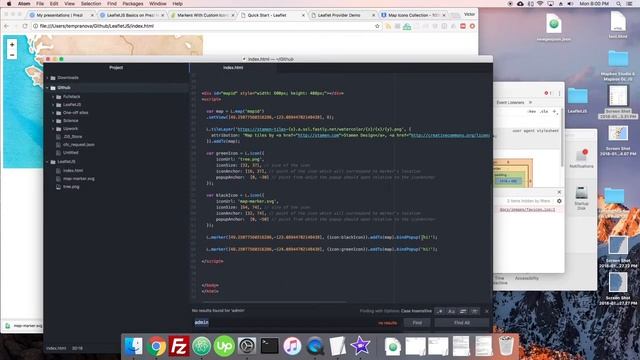Bookmark page with the star icon
Viewport: 640px width, 360px height.
(x=377, y=26)
